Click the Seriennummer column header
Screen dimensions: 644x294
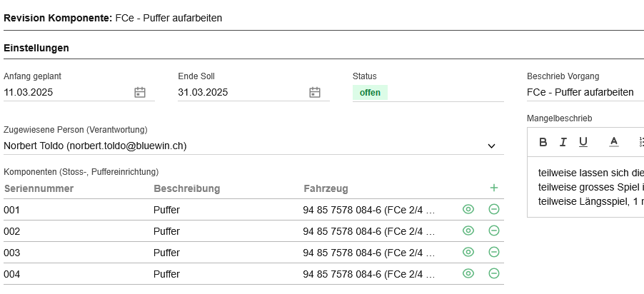[x=39, y=188]
